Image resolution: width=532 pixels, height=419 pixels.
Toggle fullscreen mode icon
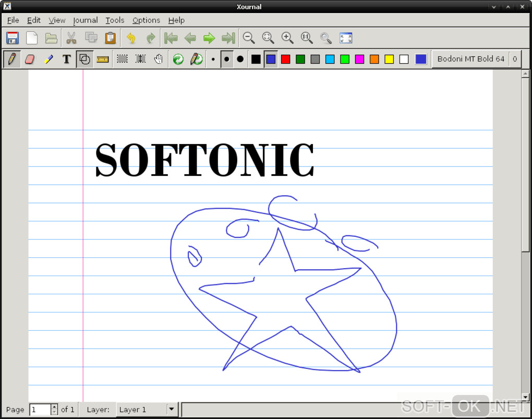coord(346,38)
